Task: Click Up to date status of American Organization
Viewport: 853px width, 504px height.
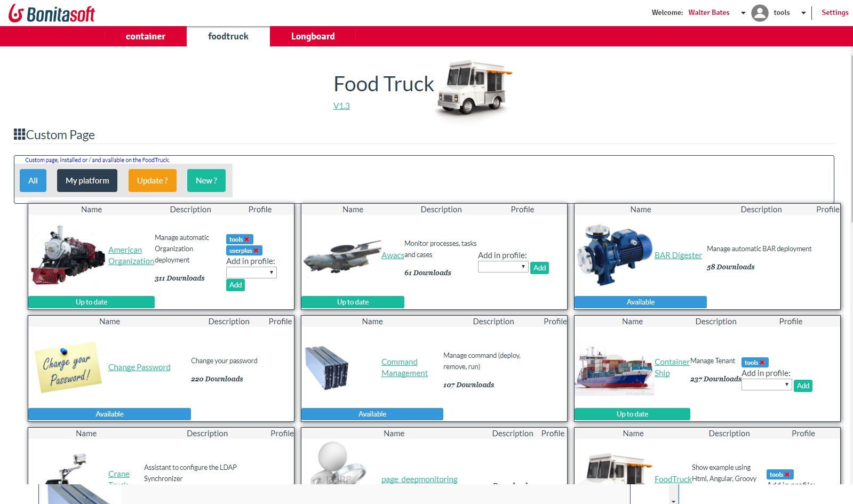Action: coord(91,302)
